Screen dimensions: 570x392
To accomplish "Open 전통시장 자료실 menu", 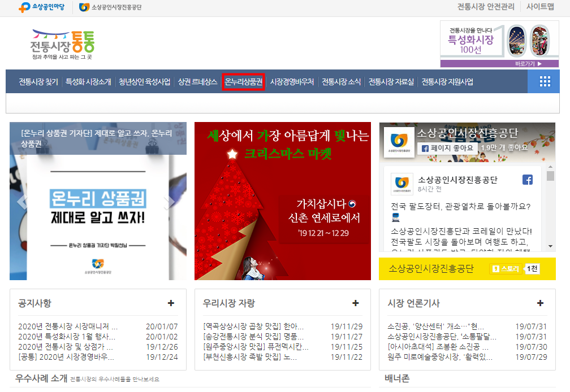I will [391, 82].
